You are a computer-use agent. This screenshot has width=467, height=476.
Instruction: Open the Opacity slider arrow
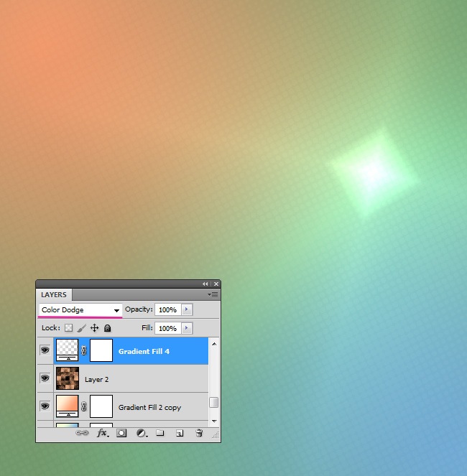[x=187, y=309]
